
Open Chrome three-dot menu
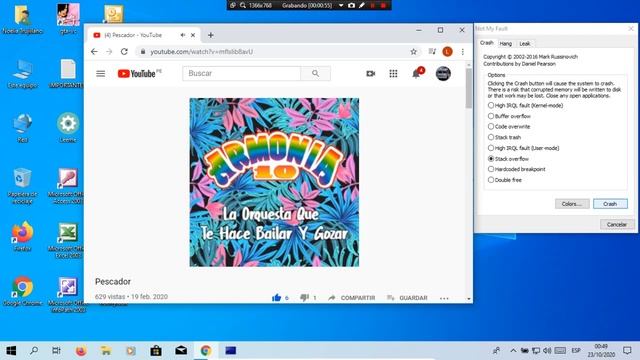pyautogui.click(x=462, y=51)
